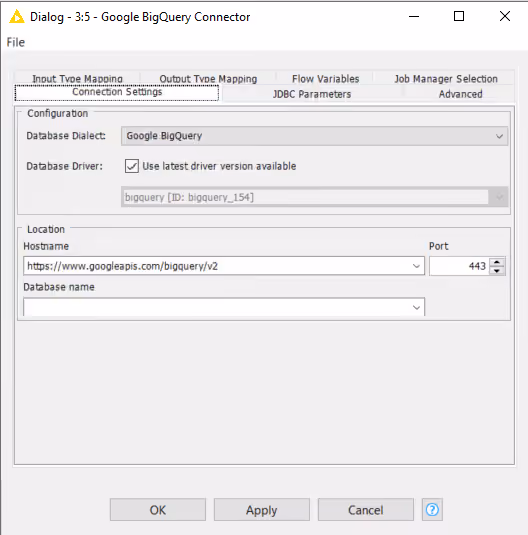Click the blue help question mark icon
The image size is (528, 535).
432,509
